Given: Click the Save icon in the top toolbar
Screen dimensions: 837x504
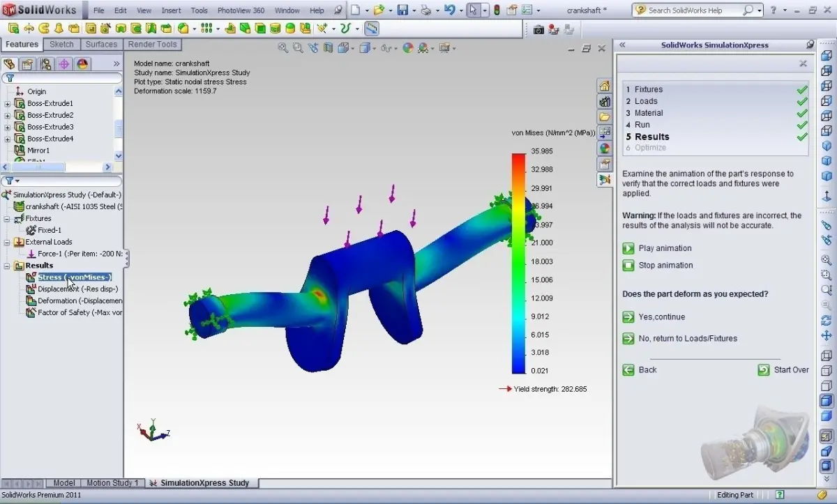Looking at the screenshot, I should 402,10.
